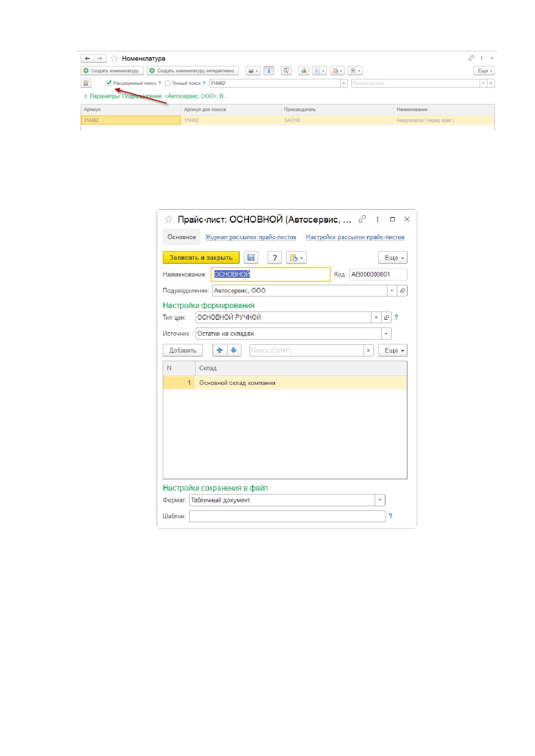The width and height of the screenshot is (535, 756).
Task: Click Добавить button above the Склад table
Action: coord(183,350)
